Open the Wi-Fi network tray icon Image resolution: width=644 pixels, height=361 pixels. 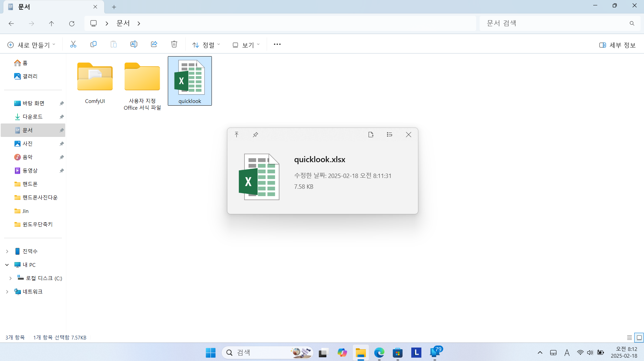click(x=580, y=353)
